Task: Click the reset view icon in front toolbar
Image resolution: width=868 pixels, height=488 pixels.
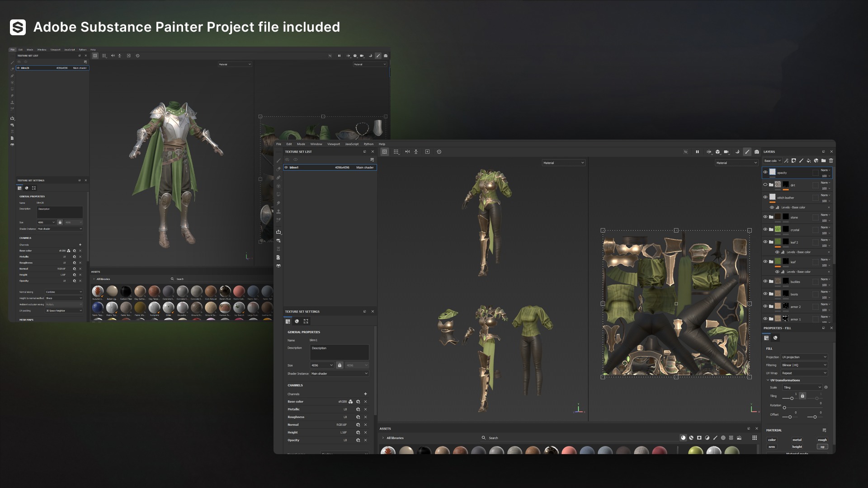Action: [x=439, y=152]
